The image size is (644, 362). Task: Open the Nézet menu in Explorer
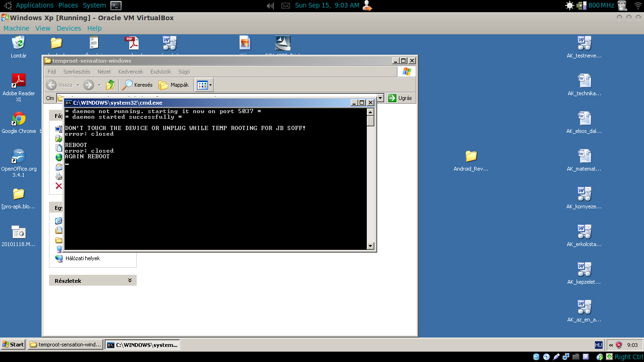(104, 72)
